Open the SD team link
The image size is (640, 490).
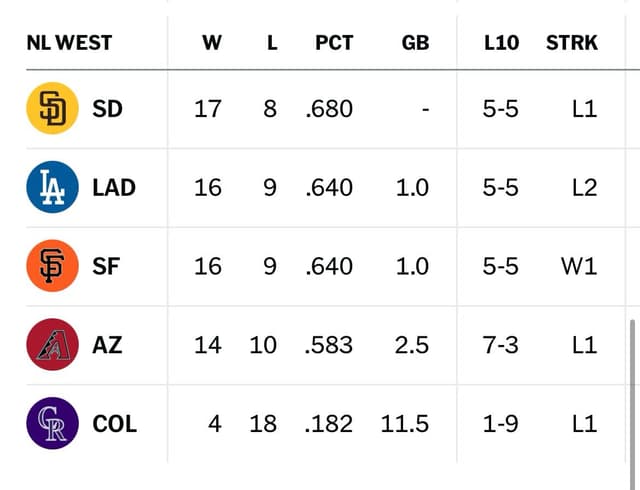107,109
